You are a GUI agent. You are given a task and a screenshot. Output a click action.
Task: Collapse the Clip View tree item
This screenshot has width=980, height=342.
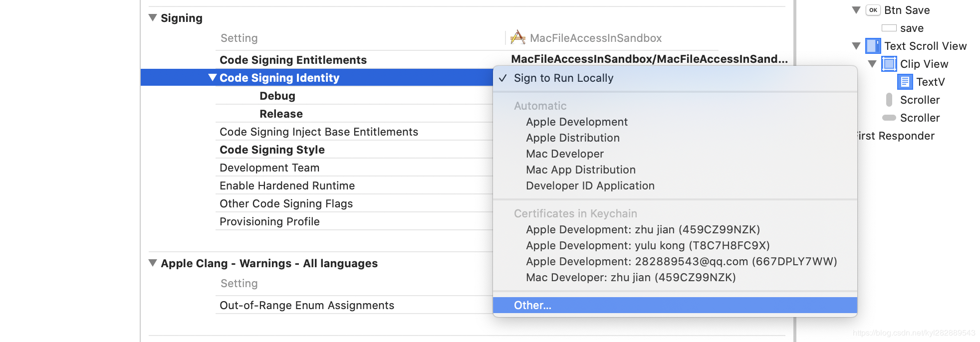pos(872,64)
